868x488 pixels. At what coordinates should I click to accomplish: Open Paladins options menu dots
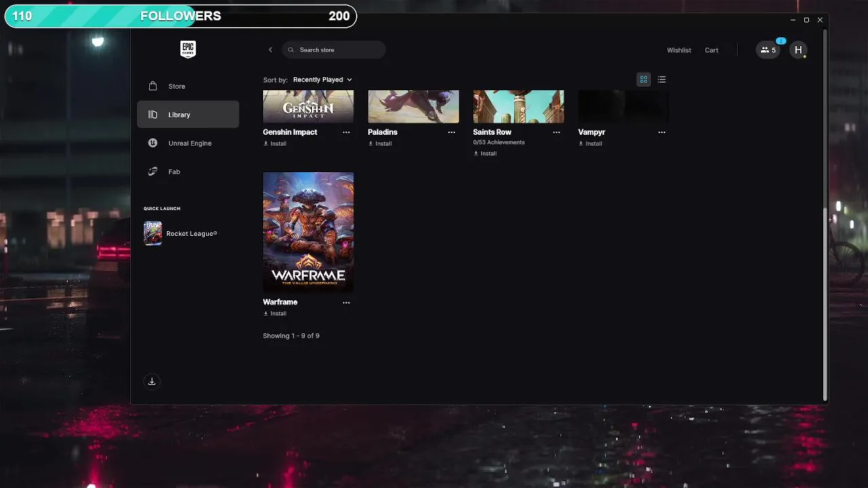[452, 132]
